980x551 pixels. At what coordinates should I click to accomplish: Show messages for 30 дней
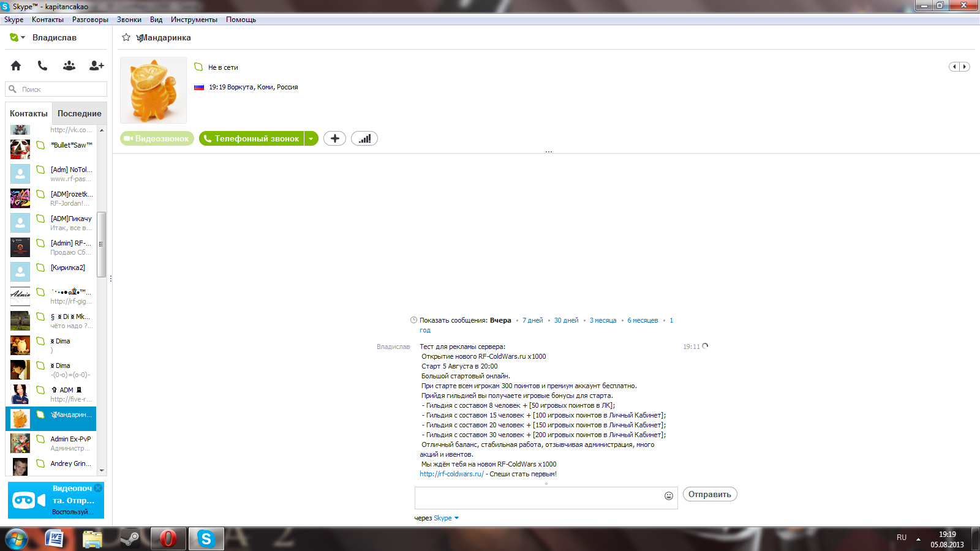click(567, 320)
